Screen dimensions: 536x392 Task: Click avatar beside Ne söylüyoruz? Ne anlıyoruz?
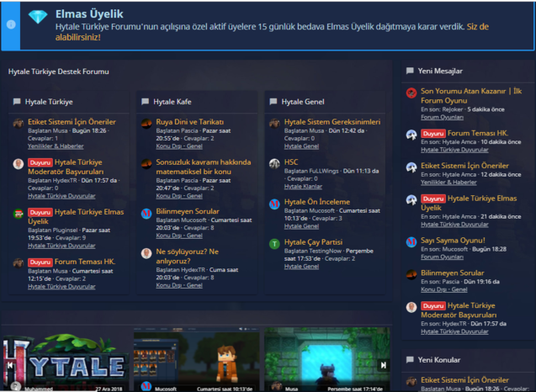pos(146,253)
